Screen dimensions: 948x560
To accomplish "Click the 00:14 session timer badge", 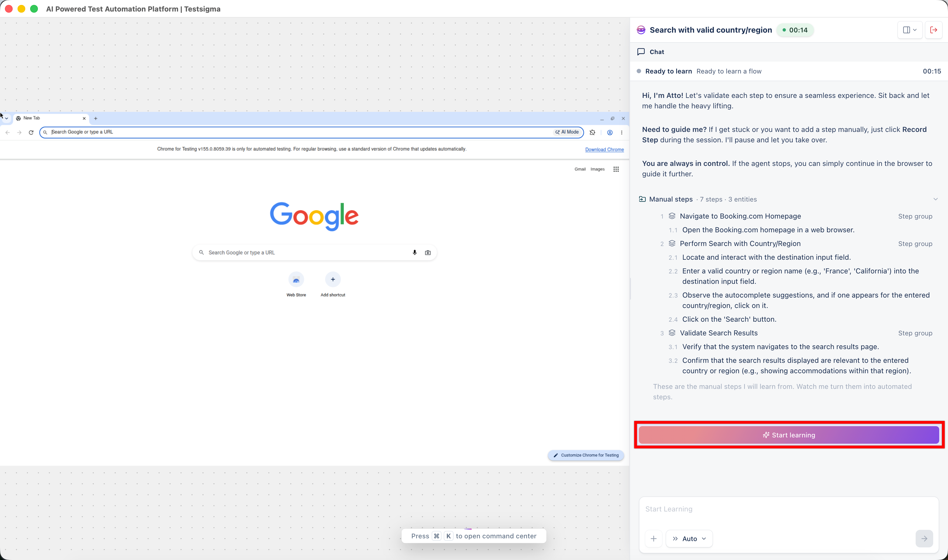I will tap(795, 30).
